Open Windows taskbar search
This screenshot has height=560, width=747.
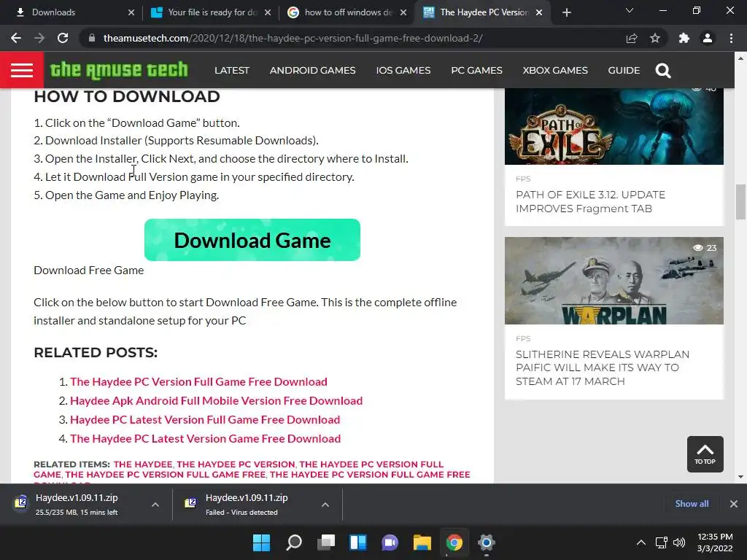tap(294, 542)
